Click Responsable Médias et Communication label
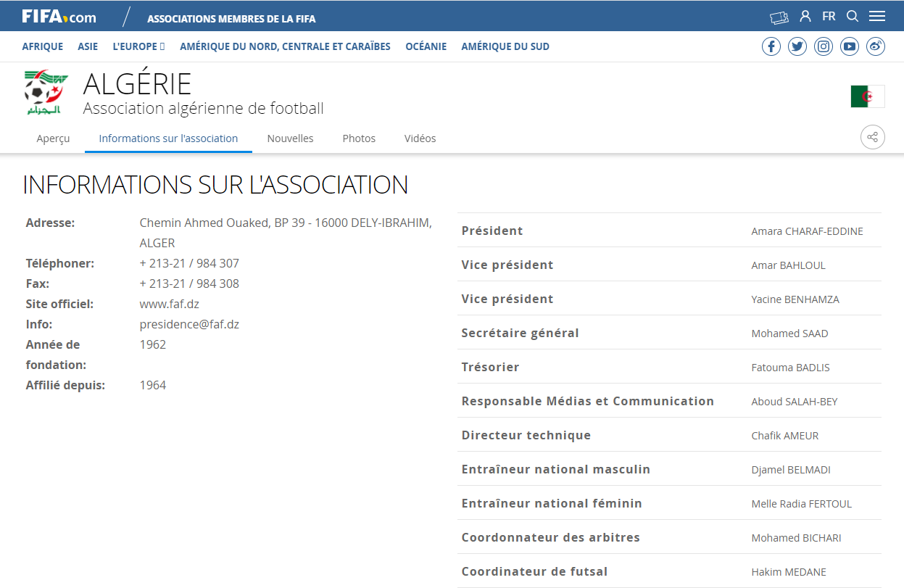 (x=587, y=401)
